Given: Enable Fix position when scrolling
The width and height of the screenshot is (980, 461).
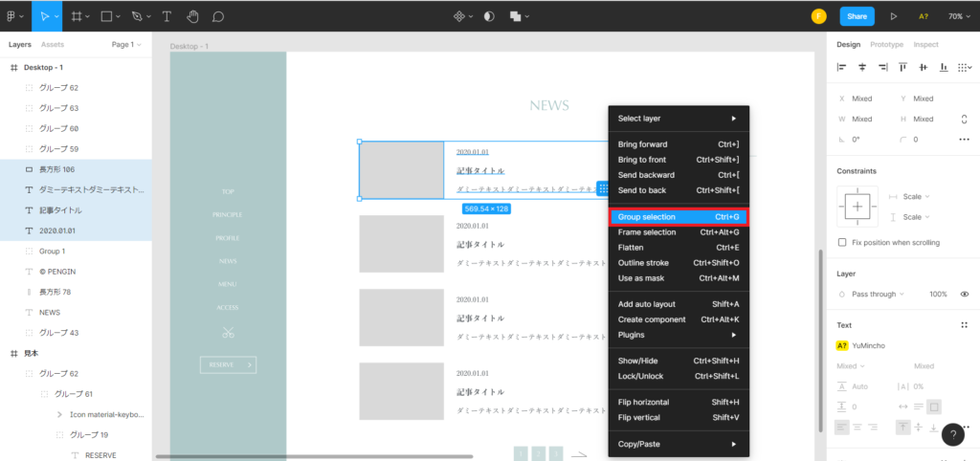Looking at the screenshot, I should click(842, 242).
